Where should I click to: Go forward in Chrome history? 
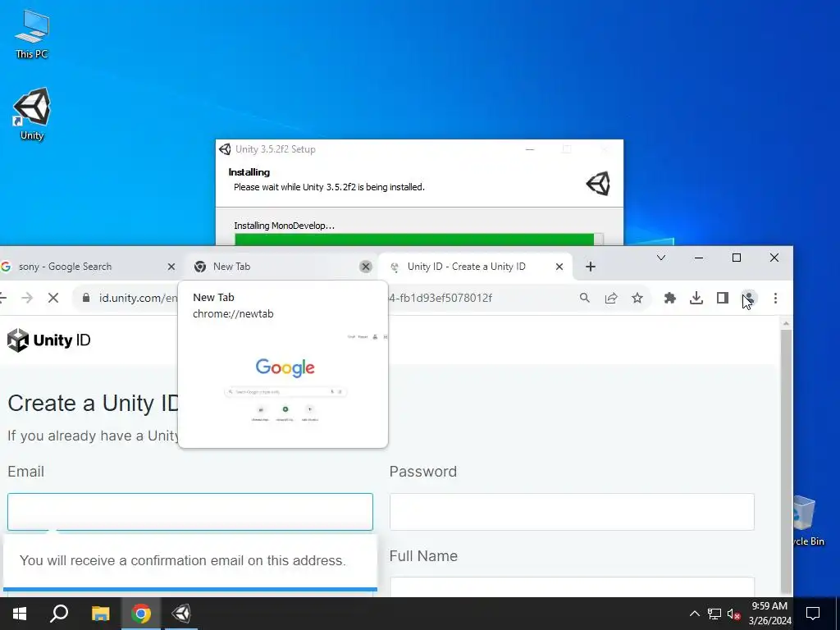pyautogui.click(x=27, y=298)
